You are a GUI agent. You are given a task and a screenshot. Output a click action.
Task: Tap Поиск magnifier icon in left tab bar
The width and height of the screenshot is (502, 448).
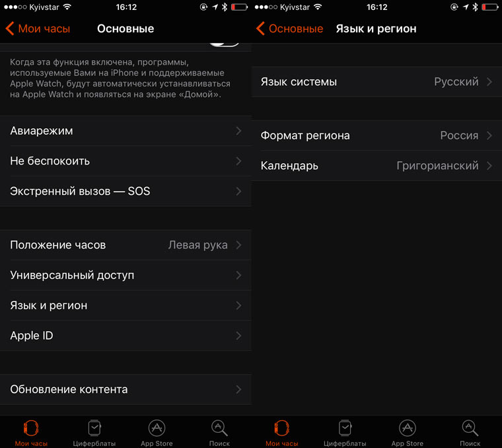(219, 428)
